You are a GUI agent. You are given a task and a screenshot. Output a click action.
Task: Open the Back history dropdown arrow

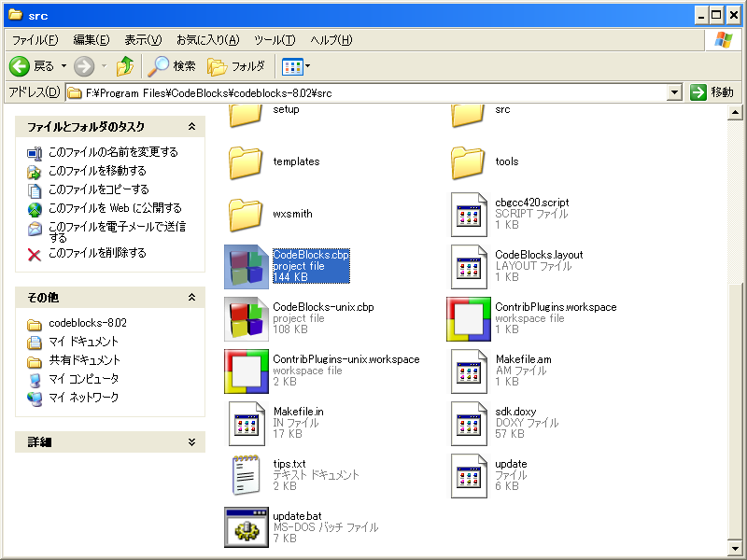[x=63, y=66]
